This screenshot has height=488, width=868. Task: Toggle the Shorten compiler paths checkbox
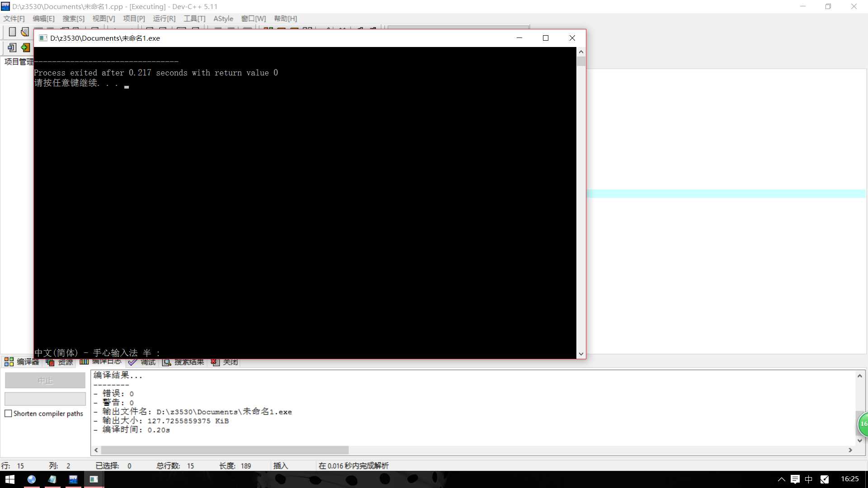point(8,413)
